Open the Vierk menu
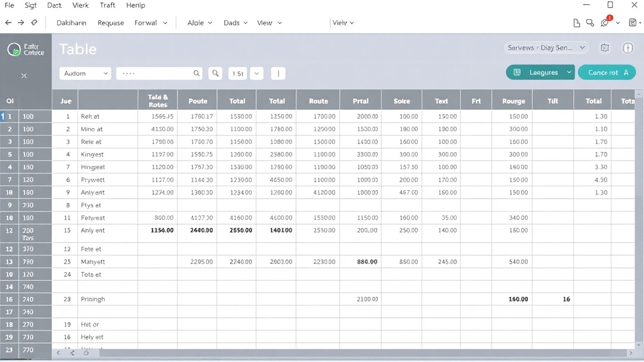Screen dimensions: 644x362 coord(80,5)
